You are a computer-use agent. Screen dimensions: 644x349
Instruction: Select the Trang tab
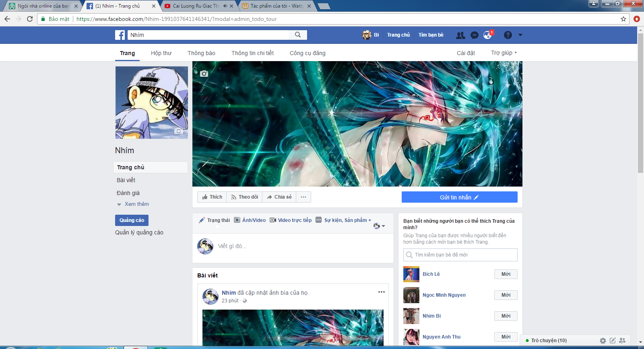pyautogui.click(x=127, y=53)
